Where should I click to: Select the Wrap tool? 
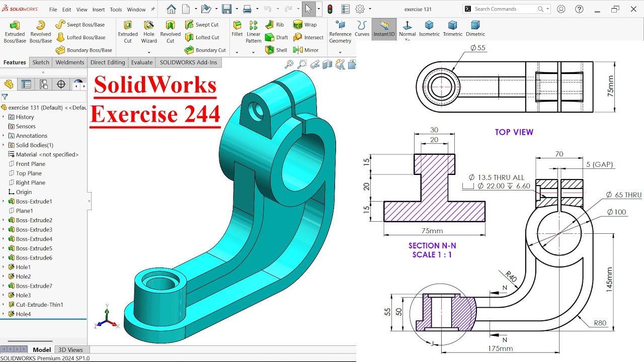(305, 25)
